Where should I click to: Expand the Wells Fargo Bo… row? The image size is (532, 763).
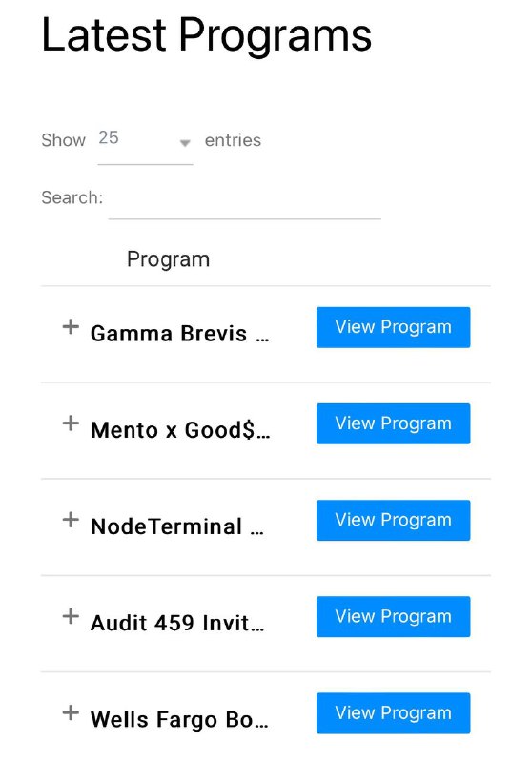point(71,712)
